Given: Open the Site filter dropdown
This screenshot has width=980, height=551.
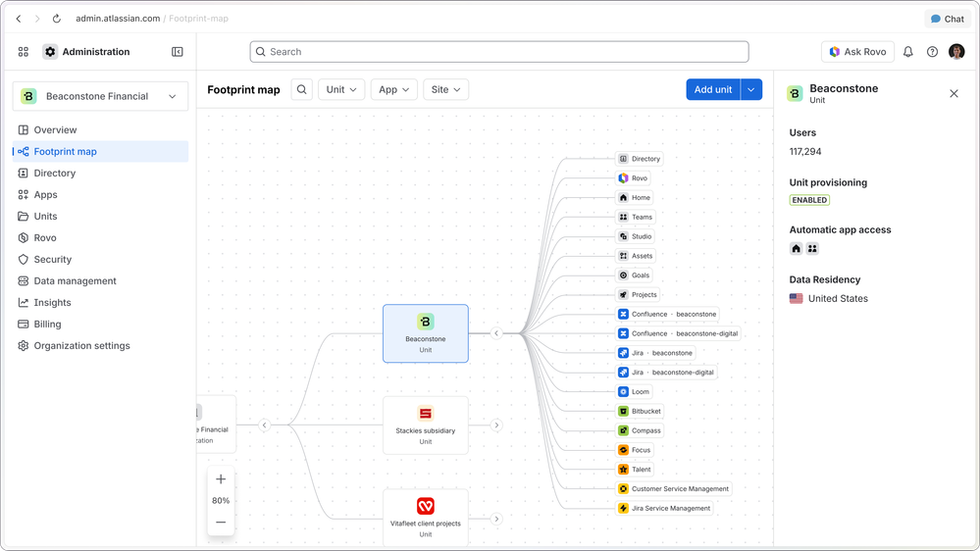Looking at the screenshot, I should pos(445,89).
